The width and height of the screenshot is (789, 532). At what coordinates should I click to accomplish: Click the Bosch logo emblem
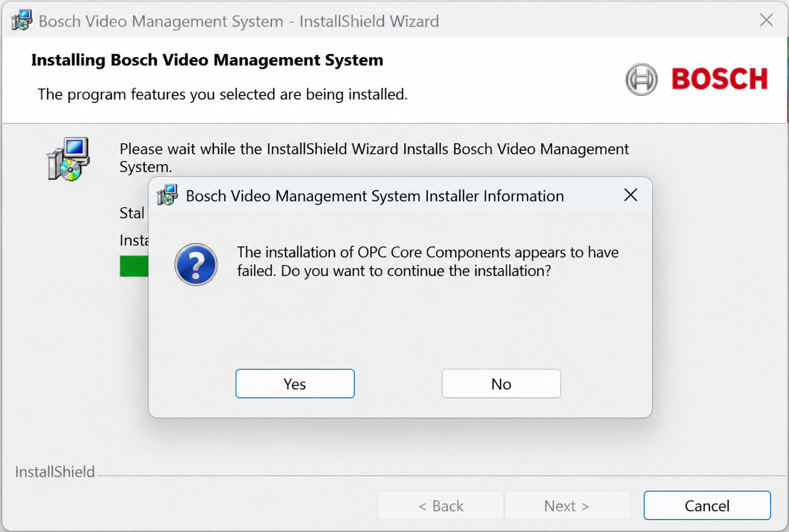pos(641,79)
